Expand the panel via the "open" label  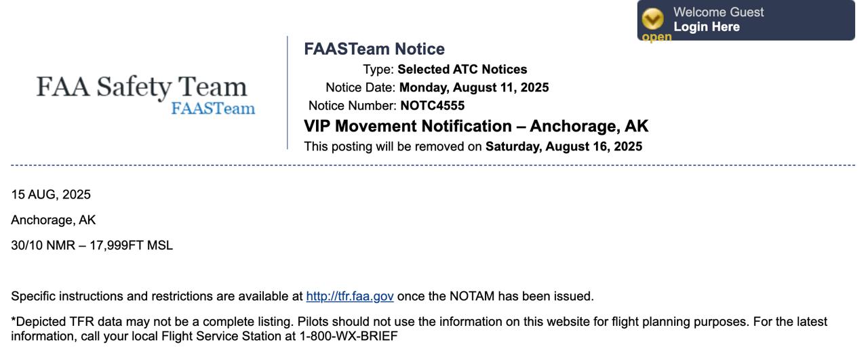(656, 37)
